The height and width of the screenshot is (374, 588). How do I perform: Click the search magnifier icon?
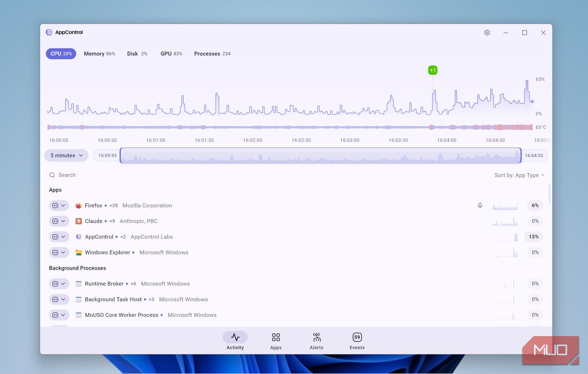pyautogui.click(x=52, y=175)
